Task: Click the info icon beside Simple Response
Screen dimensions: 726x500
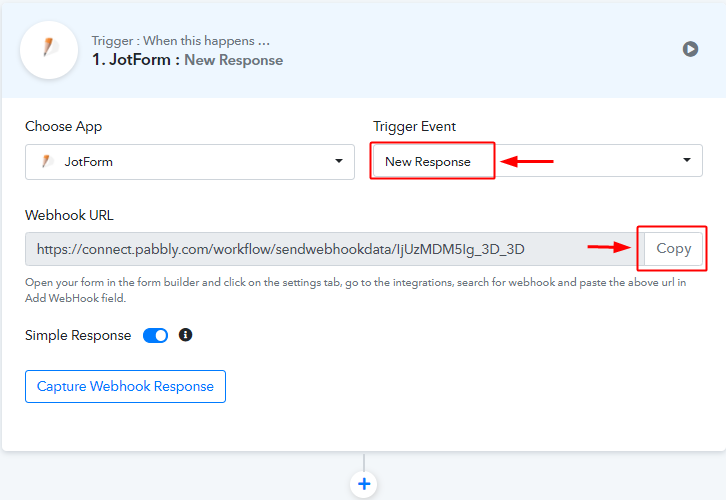Action: tap(185, 335)
